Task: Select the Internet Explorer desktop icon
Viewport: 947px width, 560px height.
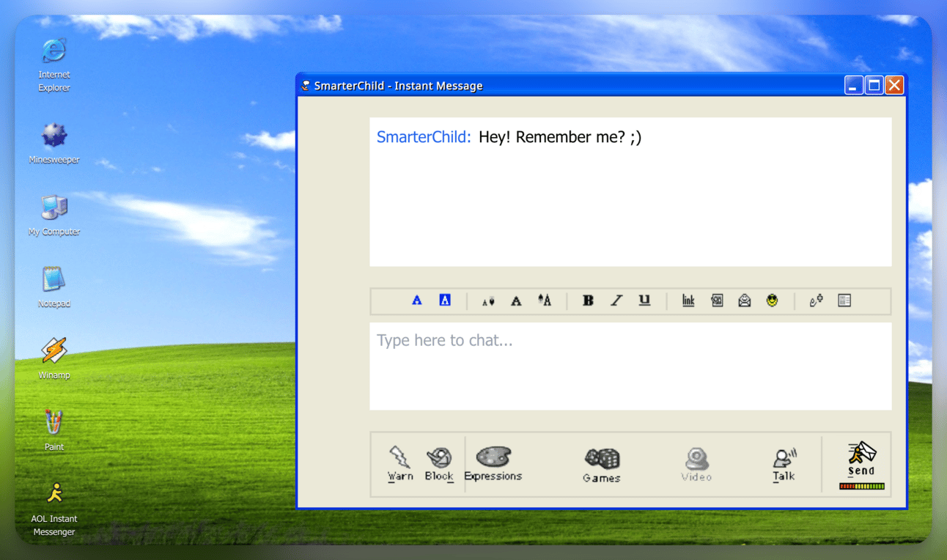Action: (54, 65)
